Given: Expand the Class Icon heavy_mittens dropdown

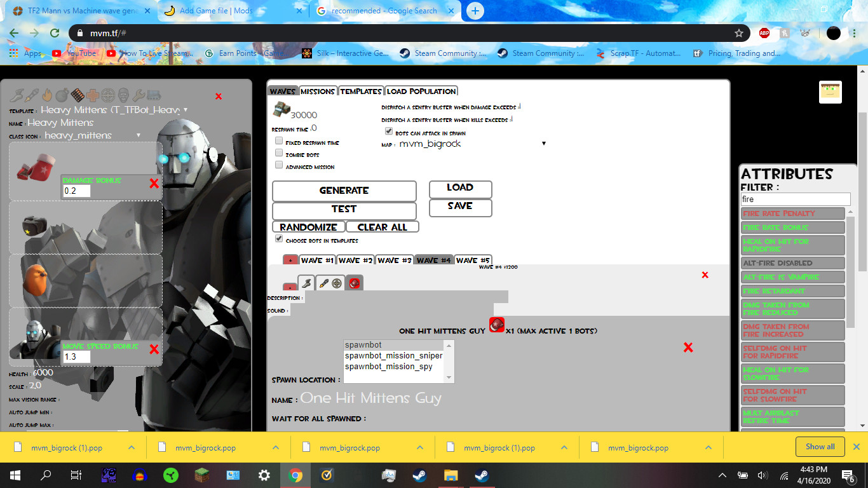Looking at the screenshot, I should (x=92, y=135).
